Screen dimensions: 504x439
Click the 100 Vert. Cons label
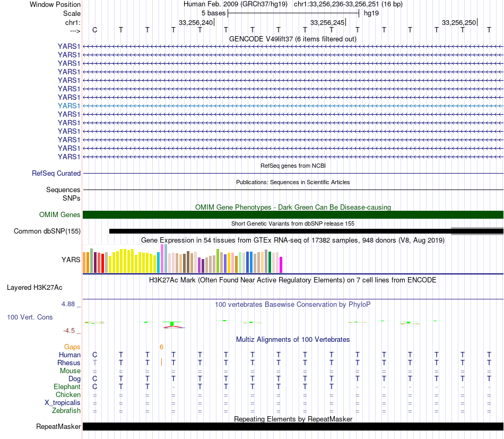[x=30, y=317]
